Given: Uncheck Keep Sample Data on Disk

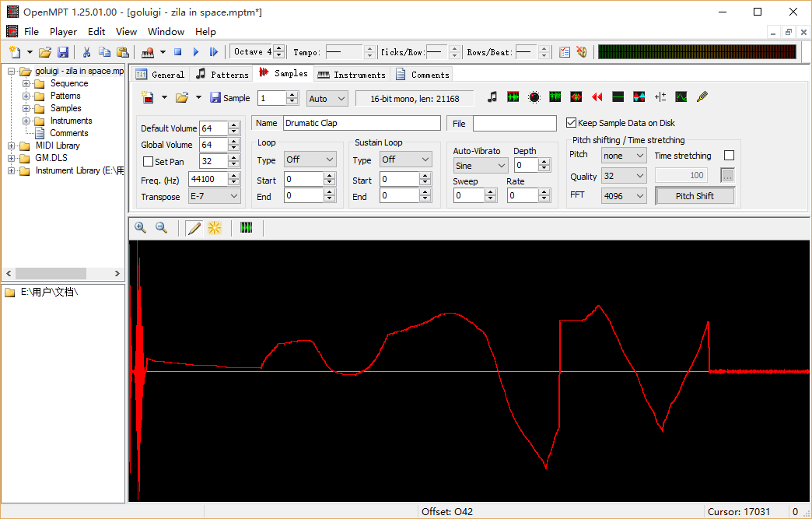Looking at the screenshot, I should click(x=572, y=123).
